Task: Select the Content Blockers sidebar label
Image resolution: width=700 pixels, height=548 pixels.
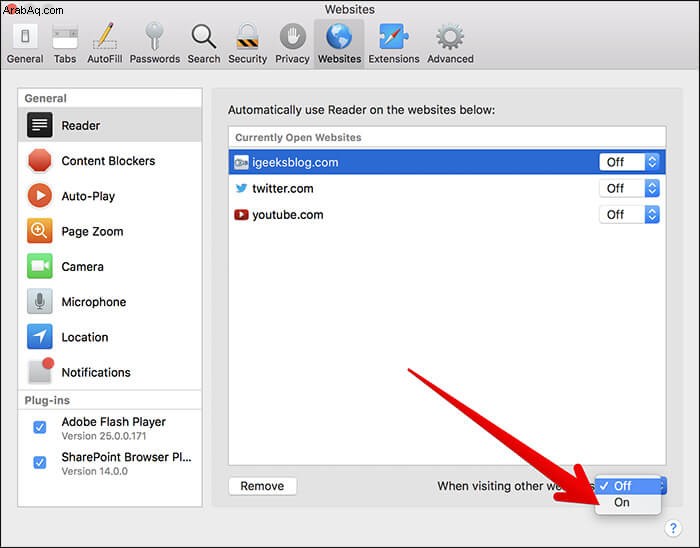Action: (108, 161)
